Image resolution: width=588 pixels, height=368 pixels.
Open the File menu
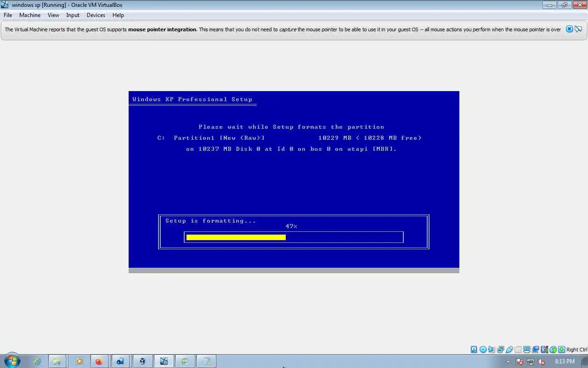pyautogui.click(x=8, y=15)
